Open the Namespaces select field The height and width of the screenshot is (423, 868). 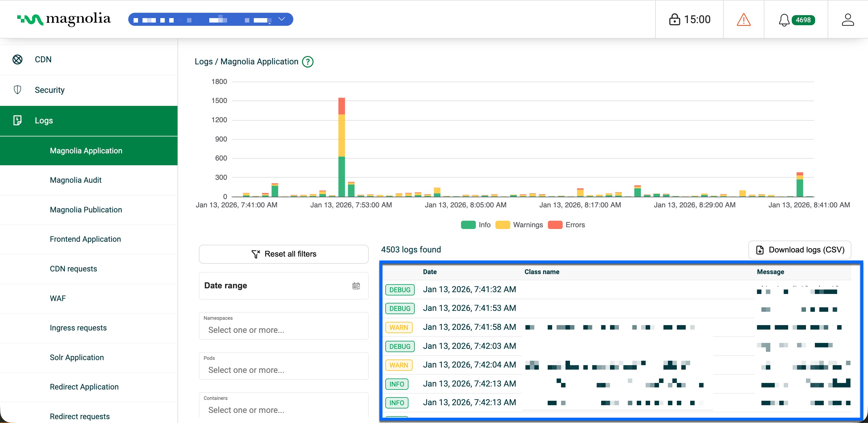click(284, 326)
